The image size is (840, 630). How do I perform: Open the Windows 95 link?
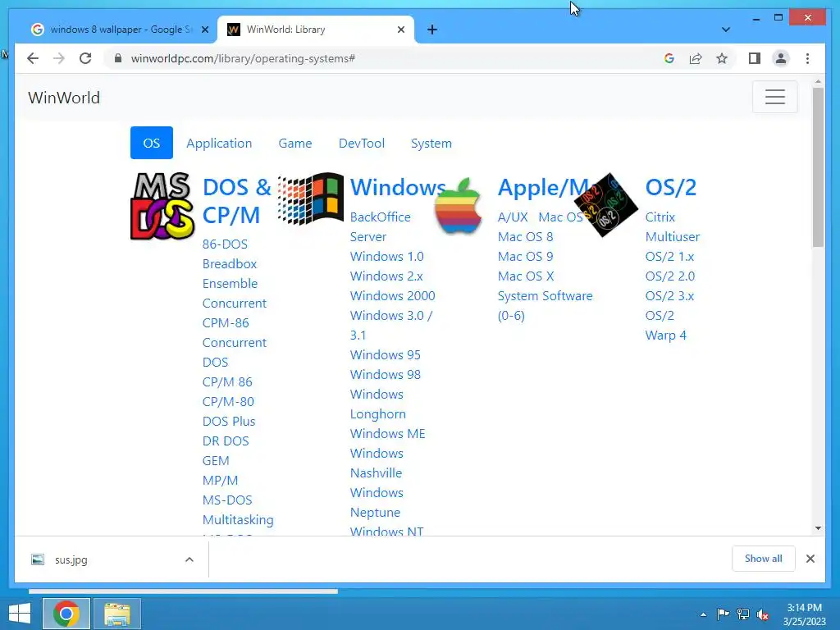coord(386,354)
